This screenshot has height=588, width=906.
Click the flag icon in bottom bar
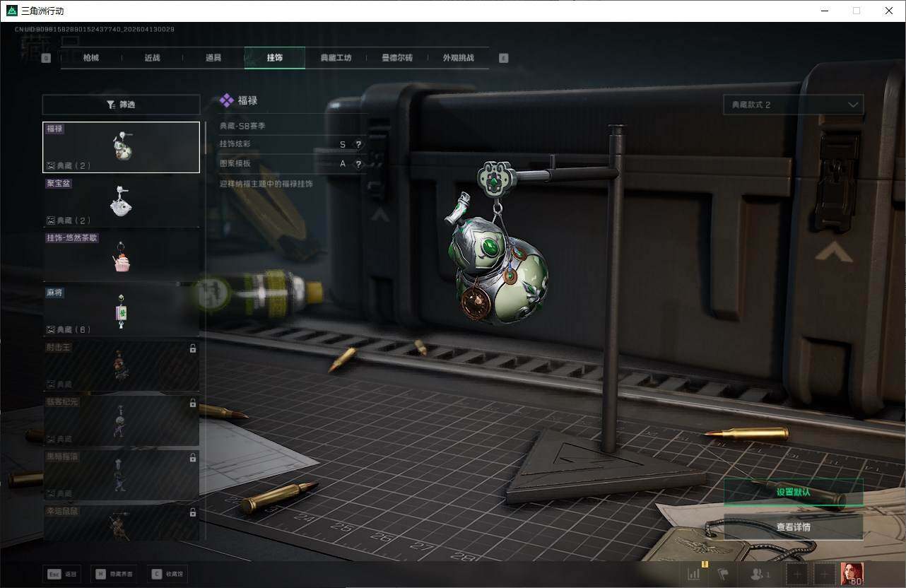pyautogui.click(x=722, y=574)
